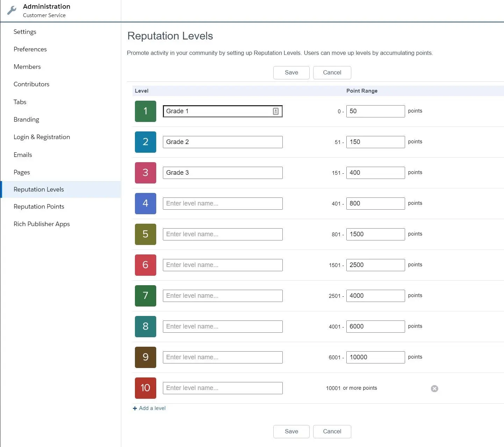Click the 150 points input field
The width and height of the screenshot is (504, 447).
[376, 142]
